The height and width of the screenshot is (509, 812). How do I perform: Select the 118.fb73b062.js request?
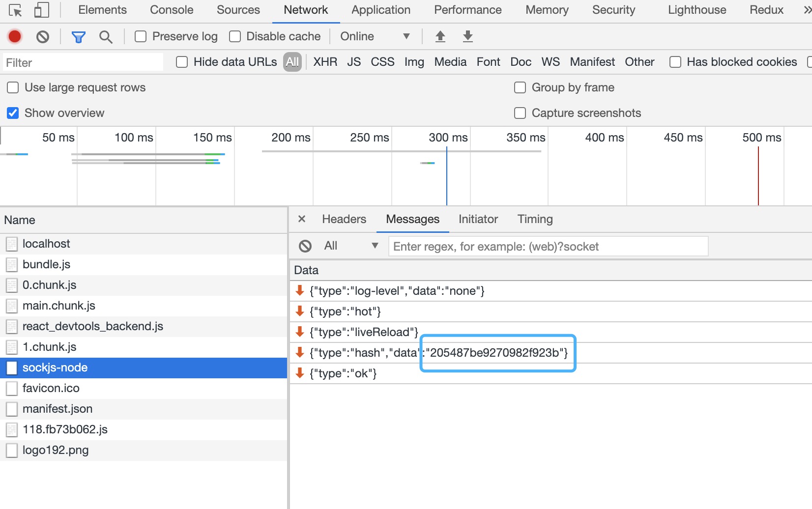pos(144,429)
